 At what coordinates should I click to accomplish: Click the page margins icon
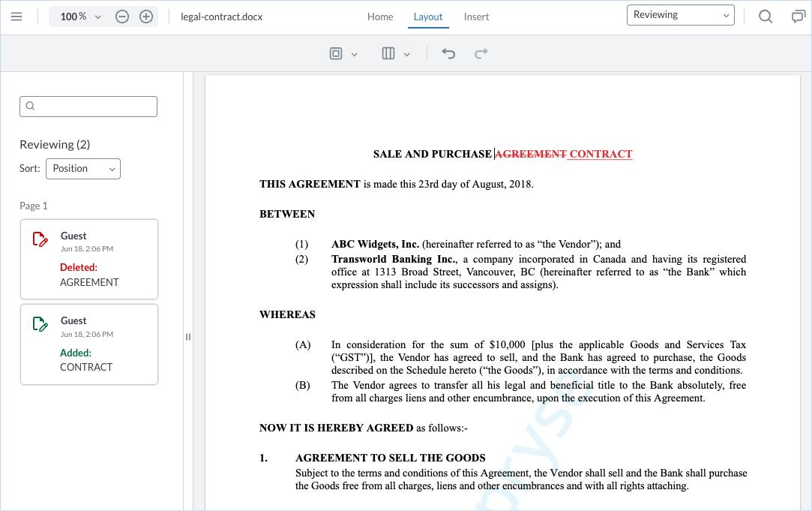pos(336,53)
